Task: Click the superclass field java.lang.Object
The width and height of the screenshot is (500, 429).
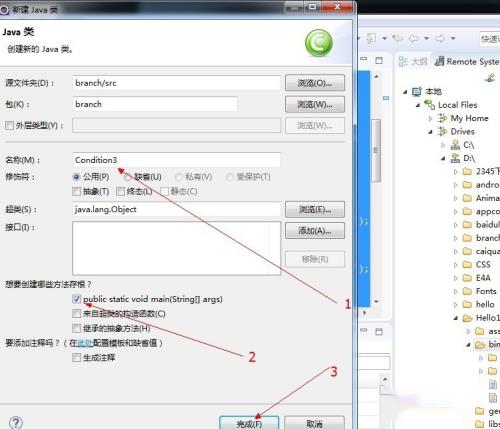Action: tap(176, 209)
